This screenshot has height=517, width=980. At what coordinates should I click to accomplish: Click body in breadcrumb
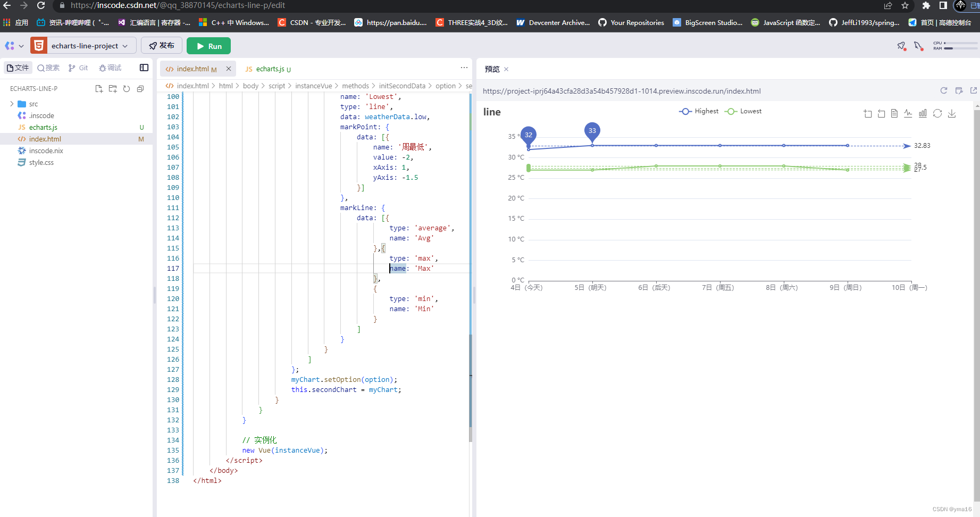point(250,86)
